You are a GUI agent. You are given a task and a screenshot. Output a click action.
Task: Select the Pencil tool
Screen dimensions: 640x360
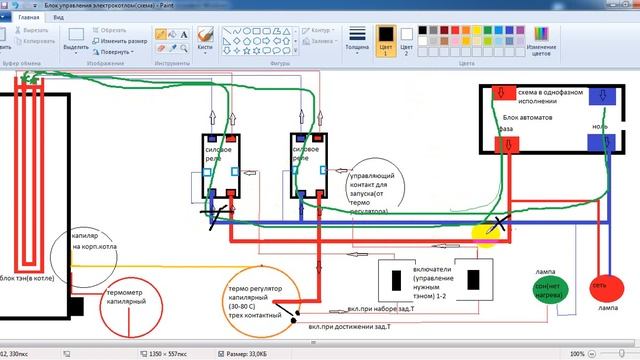click(160, 35)
